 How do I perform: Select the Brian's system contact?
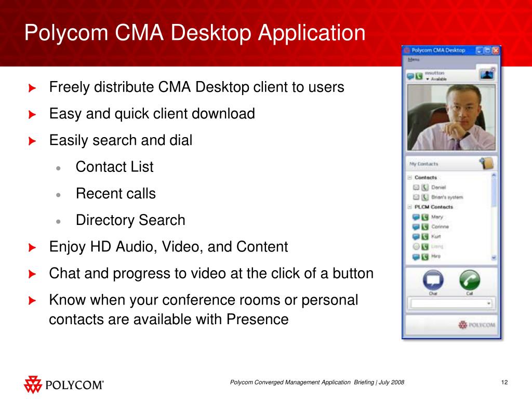coord(447,197)
